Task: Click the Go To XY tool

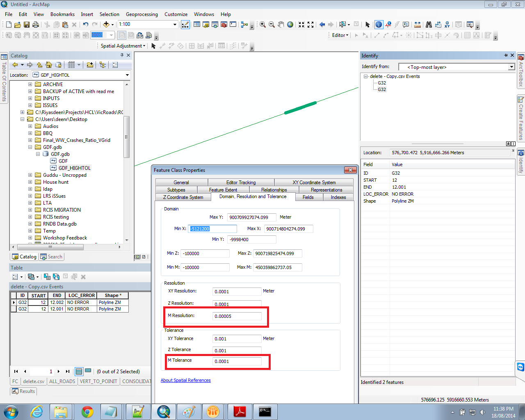Action: tap(447, 25)
